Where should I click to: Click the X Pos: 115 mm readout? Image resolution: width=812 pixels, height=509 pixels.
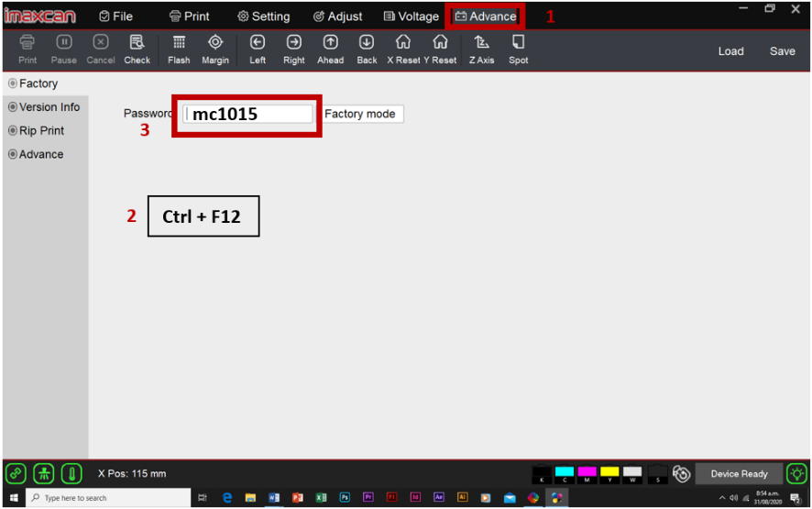(132, 474)
